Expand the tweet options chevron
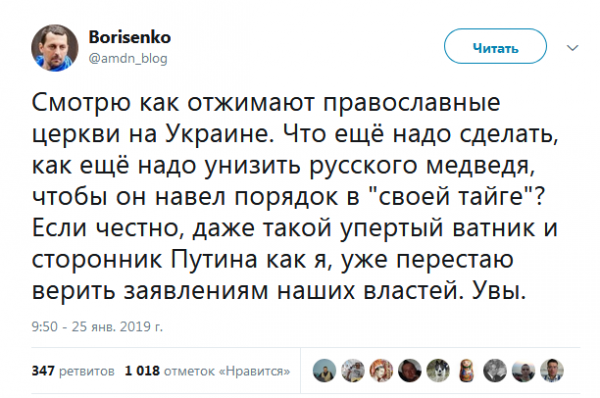The height and width of the screenshot is (398, 600). click(x=572, y=48)
